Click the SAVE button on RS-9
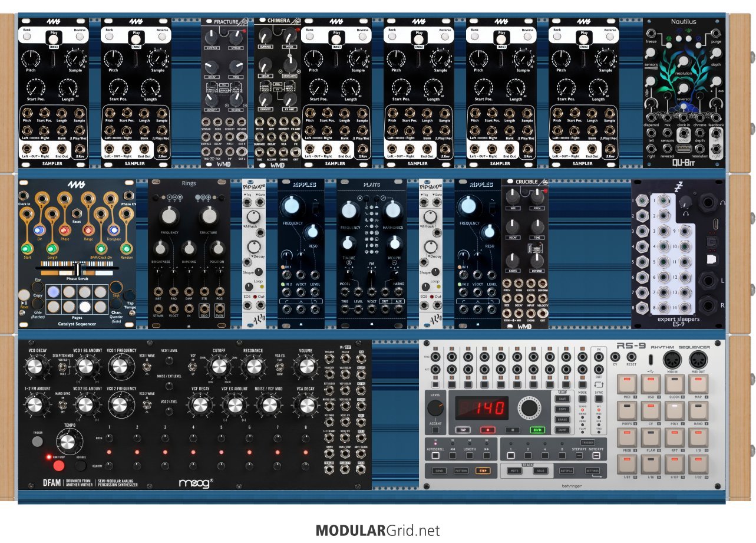This screenshot has height=543, width=756. tap(562, 399)
